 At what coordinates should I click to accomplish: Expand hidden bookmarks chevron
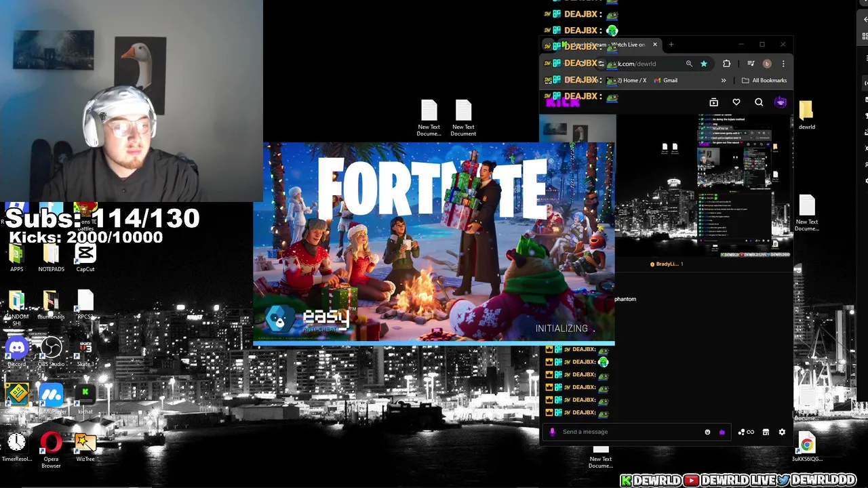[724, 81]
